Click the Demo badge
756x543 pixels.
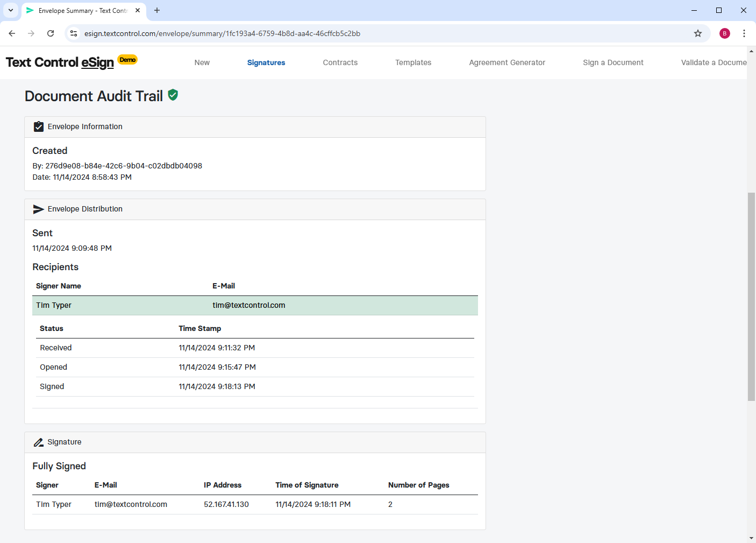tap(127, 60)
